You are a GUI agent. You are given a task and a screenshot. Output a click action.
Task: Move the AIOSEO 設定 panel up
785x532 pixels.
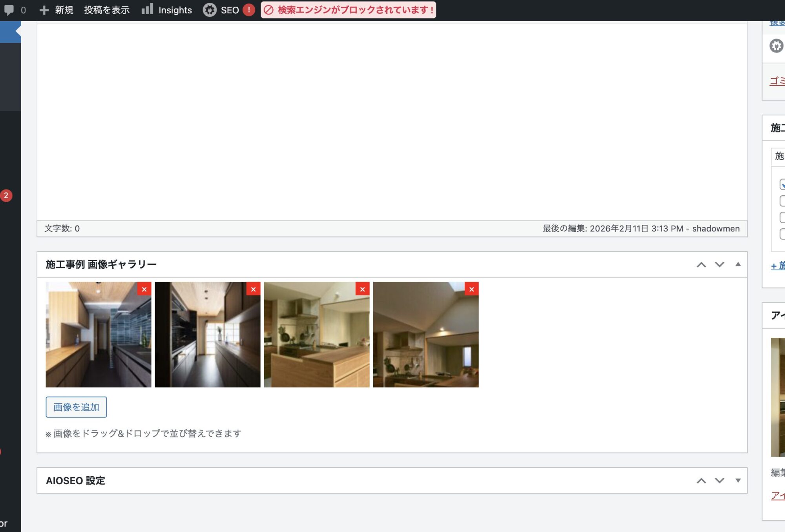pyautogui.click(x=701, y=480)
